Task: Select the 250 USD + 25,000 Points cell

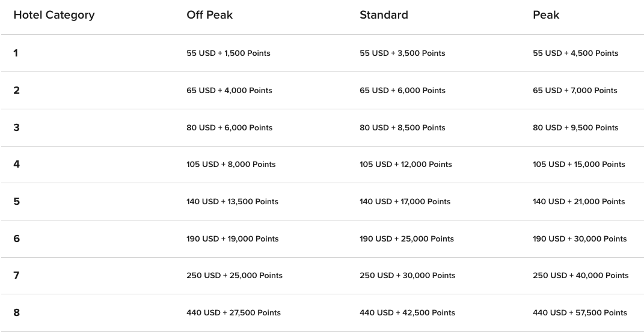Action: coord(235,276)
